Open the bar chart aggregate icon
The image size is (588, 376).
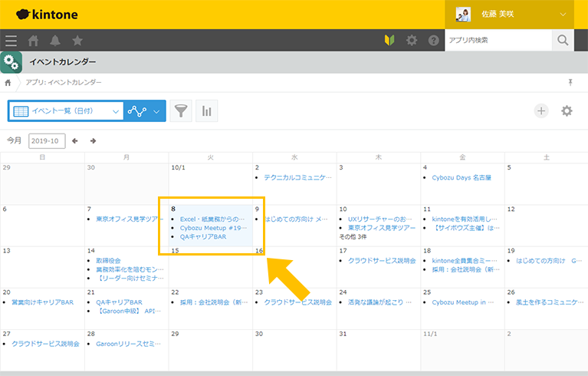(x=206, y=111)
